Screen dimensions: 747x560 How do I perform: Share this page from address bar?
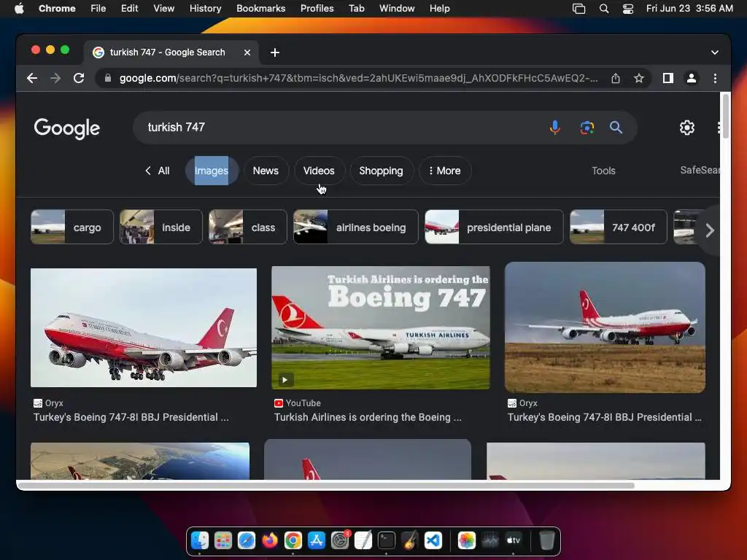[616, 78]
